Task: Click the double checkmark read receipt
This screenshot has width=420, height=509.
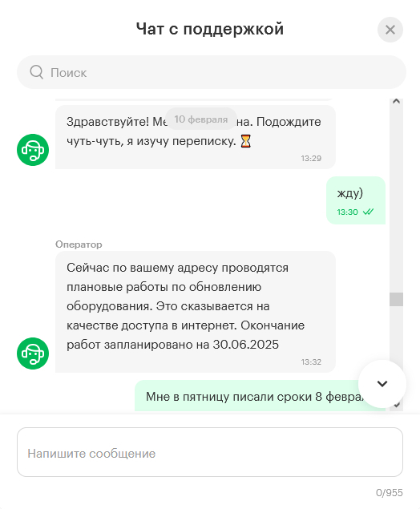Action: (x=368, y=212)
